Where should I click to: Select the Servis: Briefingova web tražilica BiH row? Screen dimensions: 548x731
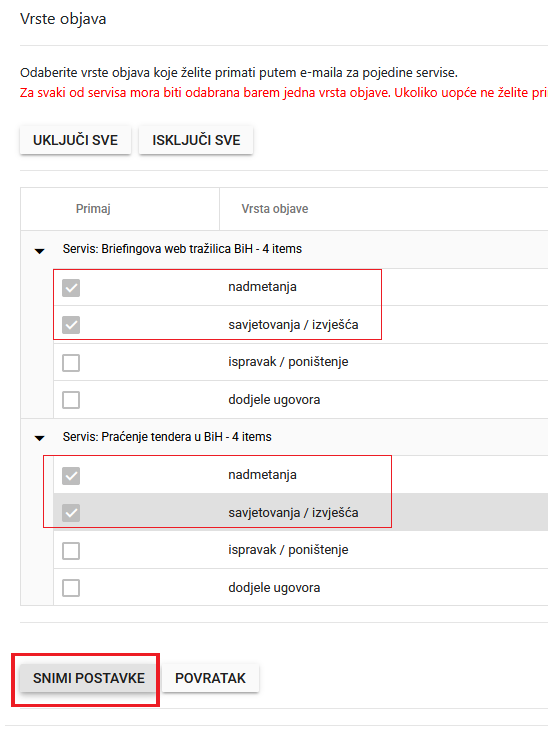pos(284,249)
